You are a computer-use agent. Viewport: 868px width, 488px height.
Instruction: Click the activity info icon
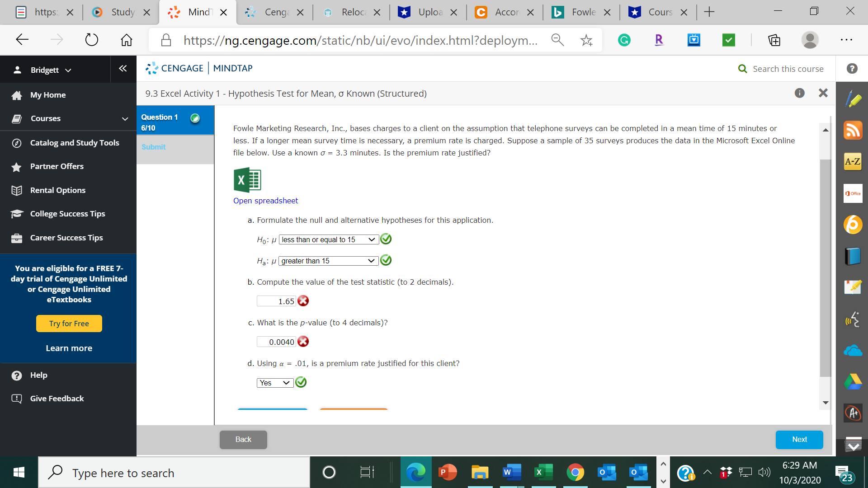pyautogui.click(x=799, y=93)
